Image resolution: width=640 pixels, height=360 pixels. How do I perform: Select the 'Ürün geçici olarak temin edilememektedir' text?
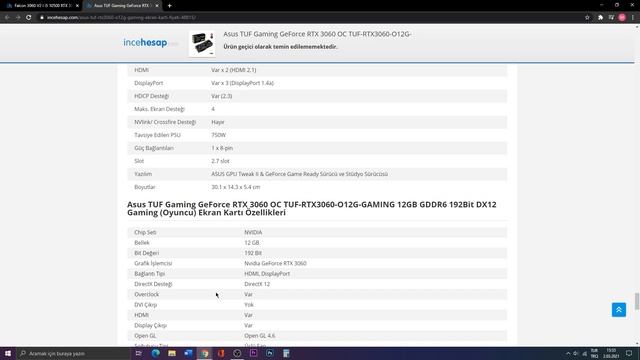pyautogui.click(x=280, y=47)
